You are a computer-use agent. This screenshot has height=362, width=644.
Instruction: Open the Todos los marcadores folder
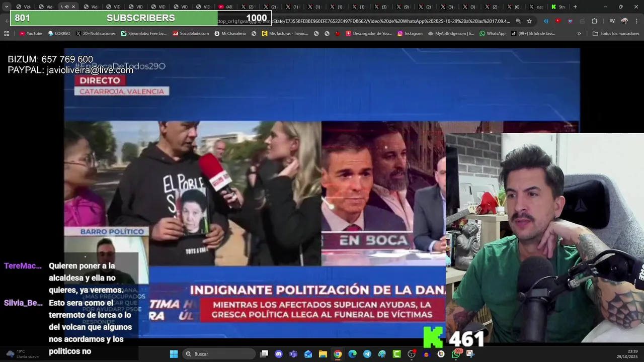coord(616,34)
